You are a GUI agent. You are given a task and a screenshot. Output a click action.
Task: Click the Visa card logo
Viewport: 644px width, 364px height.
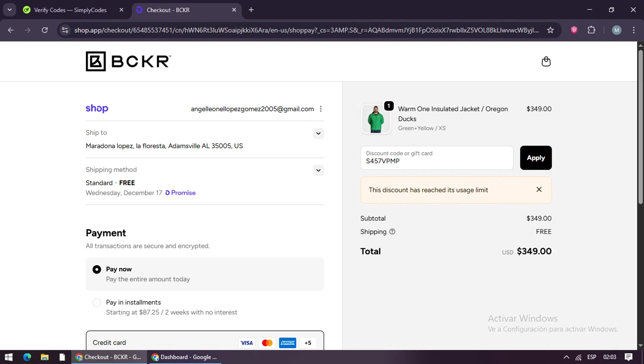247,343
